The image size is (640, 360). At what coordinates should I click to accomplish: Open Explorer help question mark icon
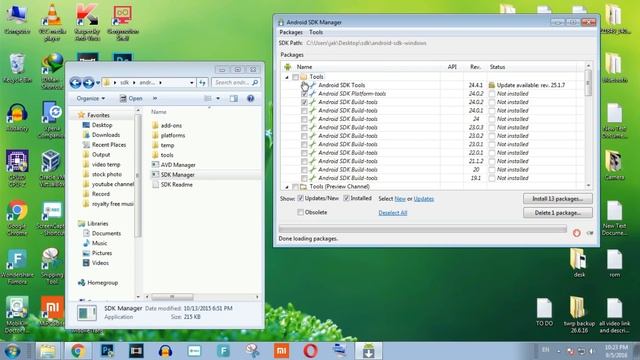click(x=251, y=98)
